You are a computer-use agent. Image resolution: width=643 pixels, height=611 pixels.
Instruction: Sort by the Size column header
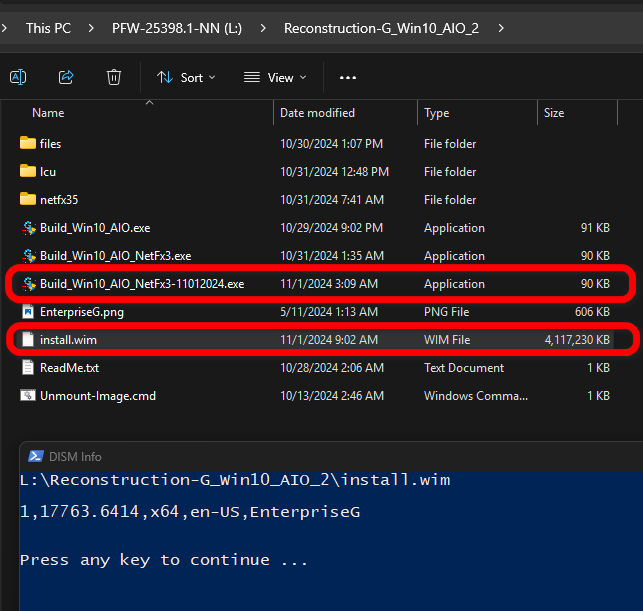pos(554,113)
